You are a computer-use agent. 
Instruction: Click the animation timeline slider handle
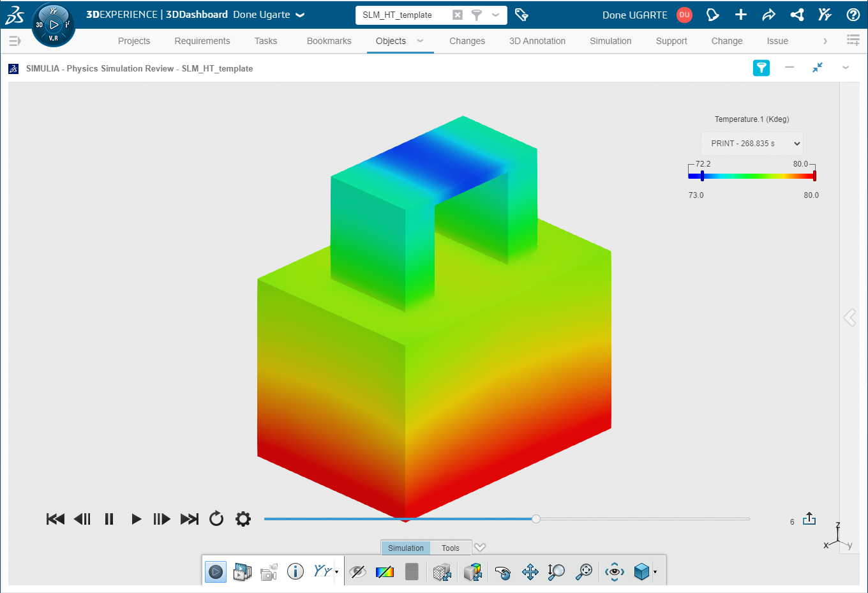[x=536, y=519]
